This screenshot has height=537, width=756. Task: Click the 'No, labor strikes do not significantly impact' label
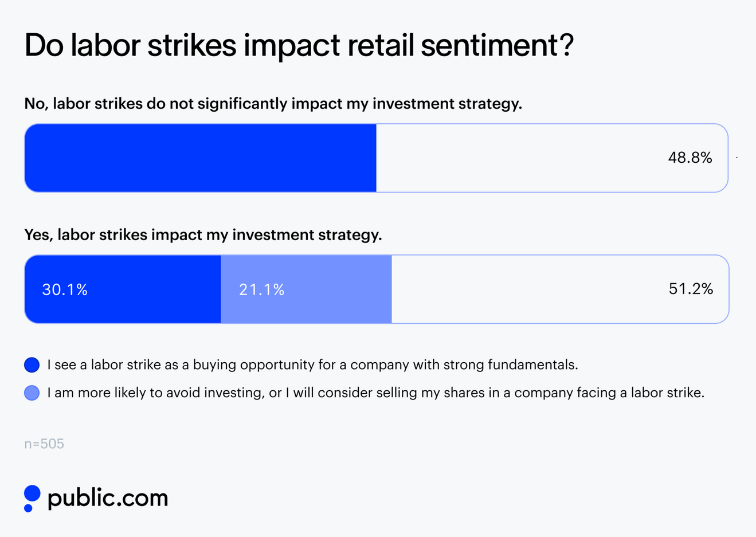(273, 104)
